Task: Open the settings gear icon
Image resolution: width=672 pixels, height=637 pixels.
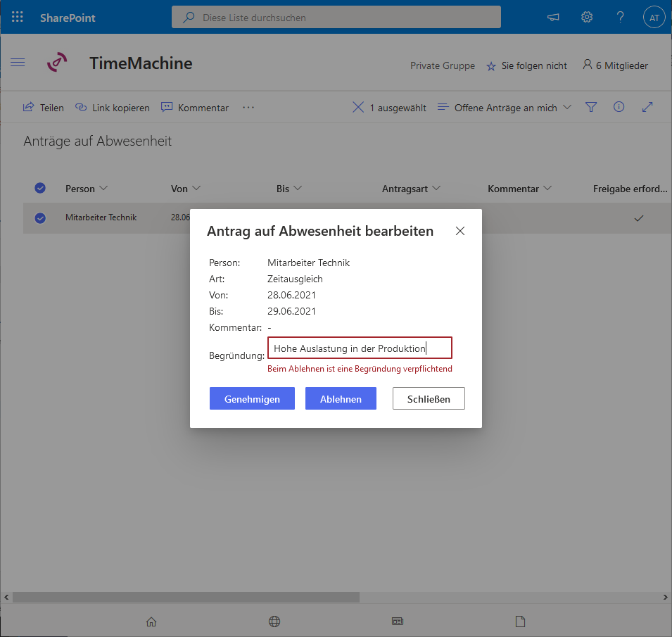Action: coord(587,18)
